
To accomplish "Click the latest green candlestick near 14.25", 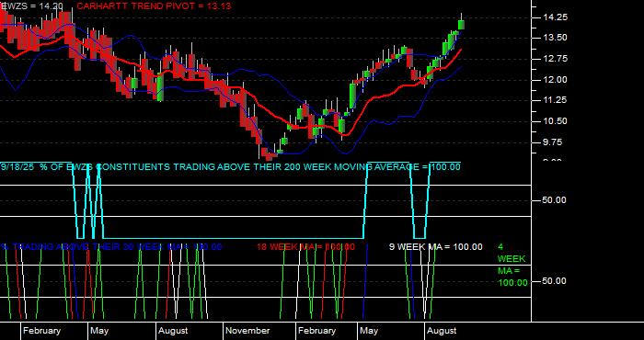I will pyautogui.click(x=461, y=24).
